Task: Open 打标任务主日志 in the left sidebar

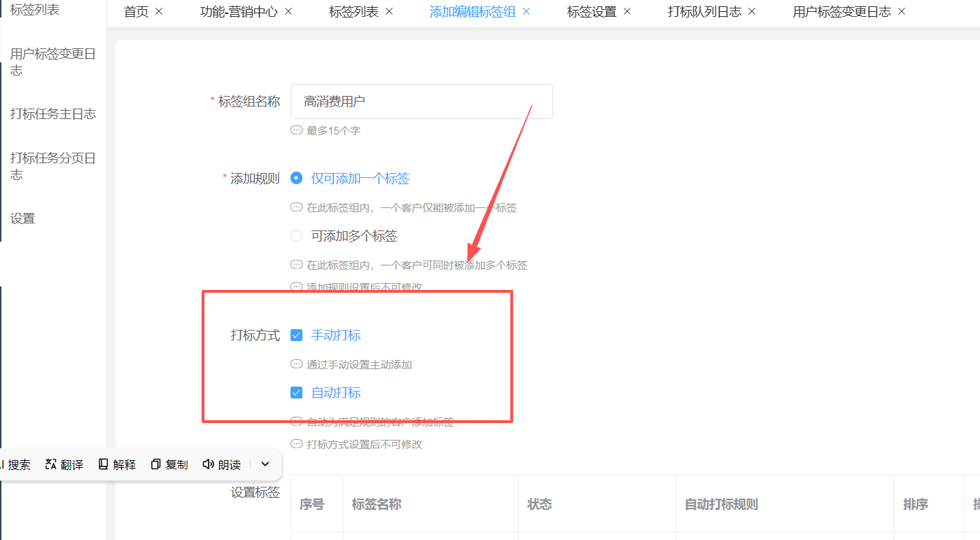Action: tap(53, 114)
